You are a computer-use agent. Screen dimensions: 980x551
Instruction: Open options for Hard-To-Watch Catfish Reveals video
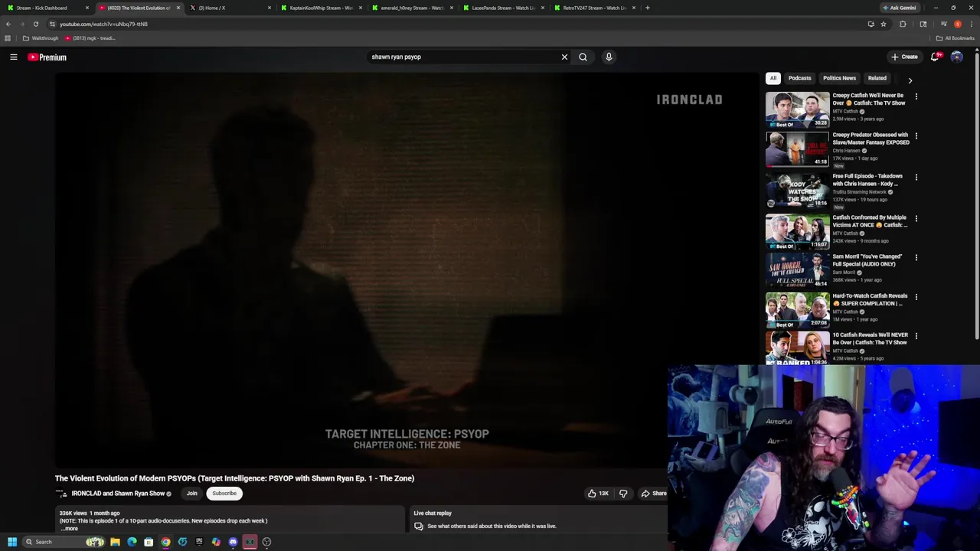tap(916, 296)
